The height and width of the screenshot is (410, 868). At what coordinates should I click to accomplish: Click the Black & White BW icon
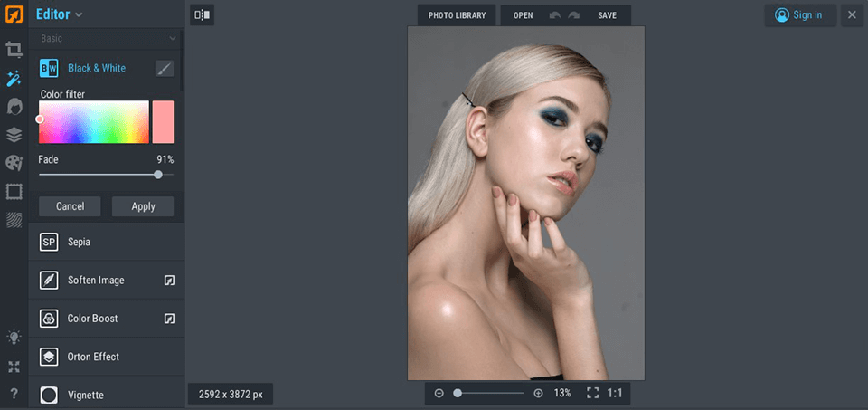coord(49,68)
